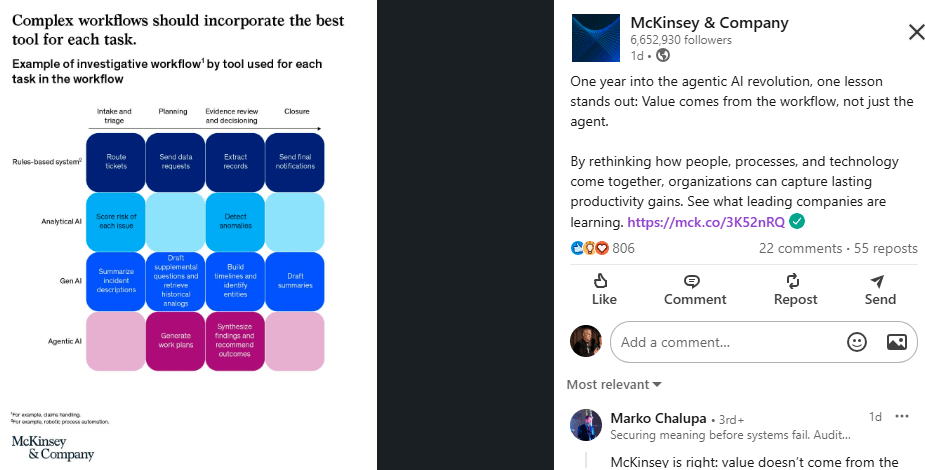This screenshot has height=470, width=925.
Task: Click the add photo icon in comment box
Action: coord(896,342)
